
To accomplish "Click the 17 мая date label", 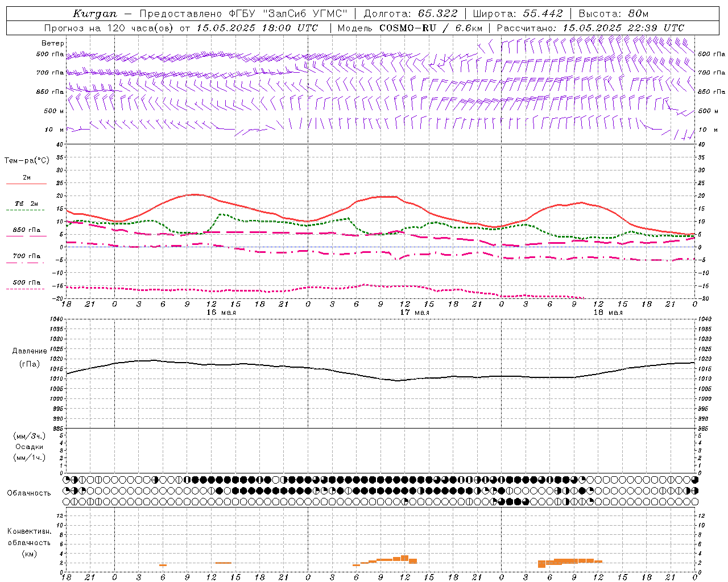I will point(415,313).
